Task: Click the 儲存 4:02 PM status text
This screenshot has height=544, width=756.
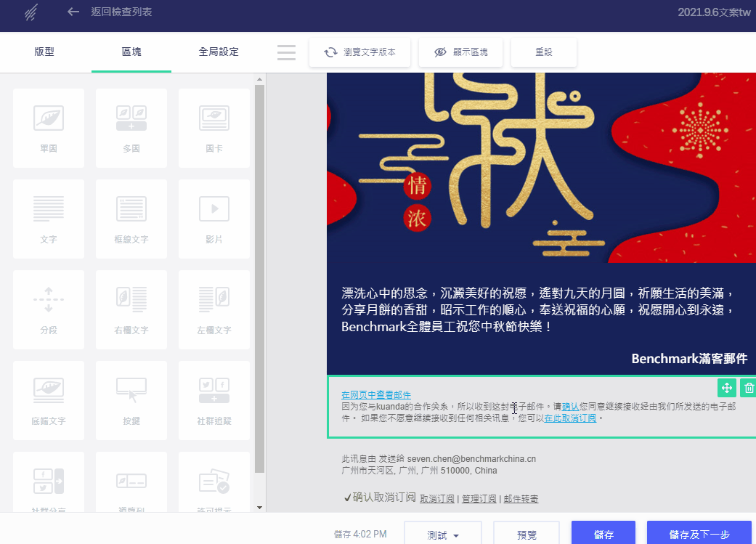Action: pyautogui.click(x=360, y=534)
